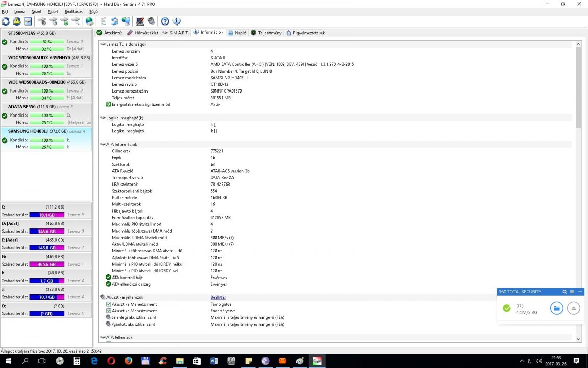Click the ST3500413AS Kondíció 82% bar
The image size is (588, 368).
(x=47, y=42)
